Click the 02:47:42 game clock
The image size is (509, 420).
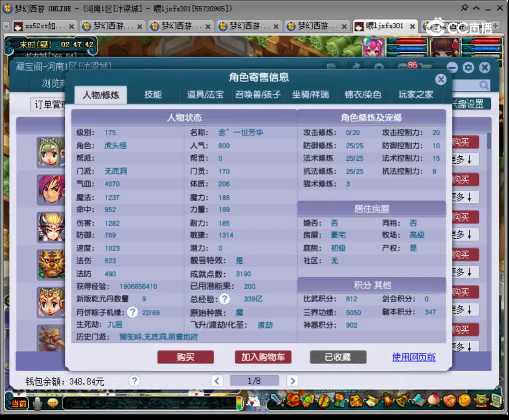pos(77,45)
